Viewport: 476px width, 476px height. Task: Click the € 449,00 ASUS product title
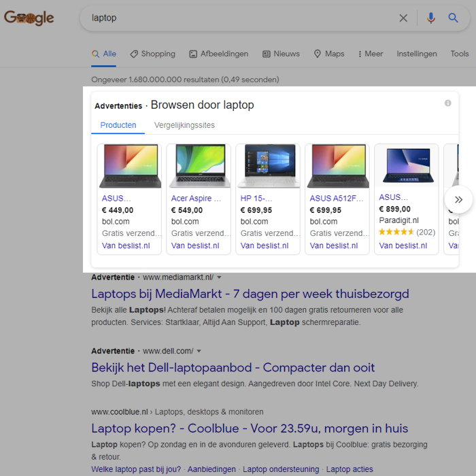116,199
